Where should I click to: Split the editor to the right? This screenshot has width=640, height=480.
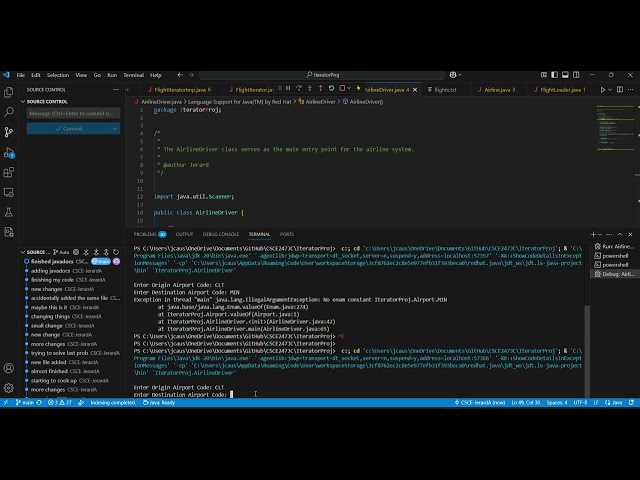coord(620,89)
